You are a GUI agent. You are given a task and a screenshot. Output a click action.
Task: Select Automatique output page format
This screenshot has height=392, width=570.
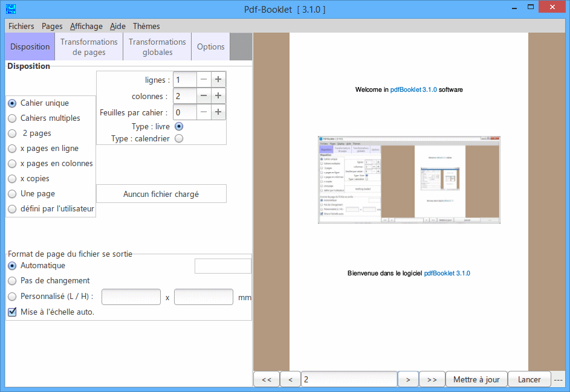[12, 266]
